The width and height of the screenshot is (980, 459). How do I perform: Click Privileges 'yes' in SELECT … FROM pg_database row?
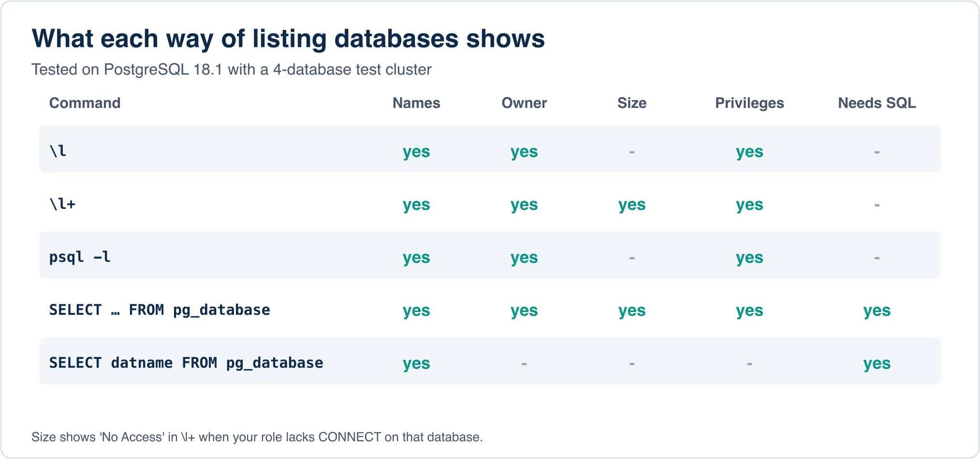pos(749,311)
